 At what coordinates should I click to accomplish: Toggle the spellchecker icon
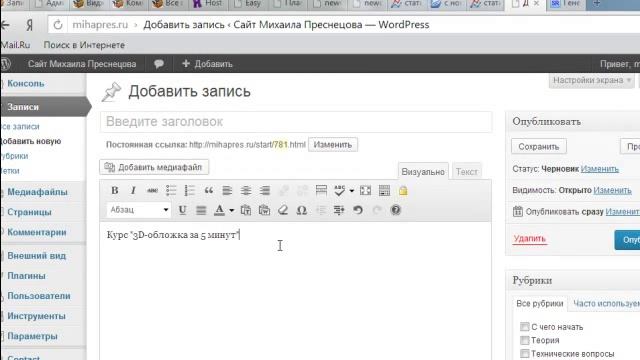click(339, 190)
